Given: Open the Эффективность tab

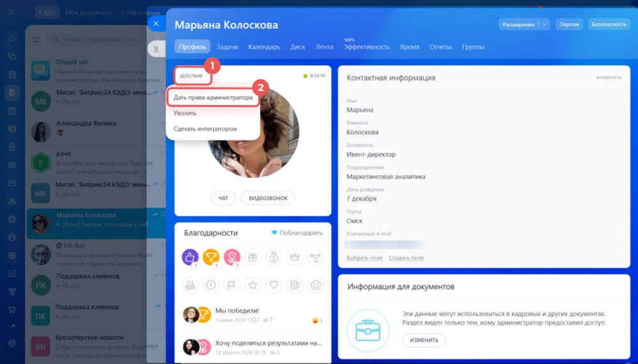Looking at the screenshot, I should [367, 47].
